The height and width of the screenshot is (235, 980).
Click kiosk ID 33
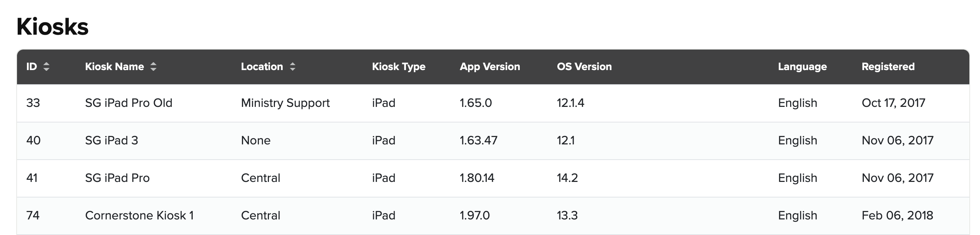coord(33,103)
